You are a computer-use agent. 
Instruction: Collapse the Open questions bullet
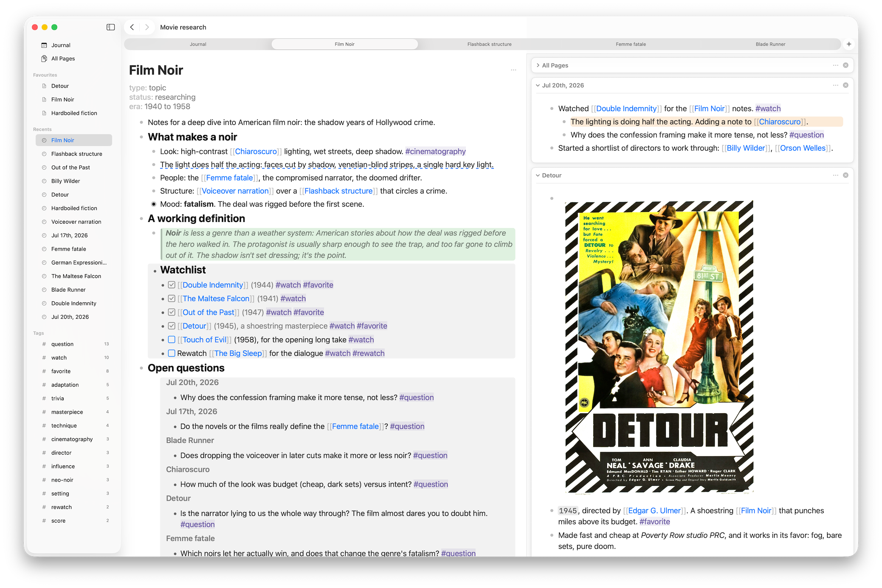click(x=141, y=368)
